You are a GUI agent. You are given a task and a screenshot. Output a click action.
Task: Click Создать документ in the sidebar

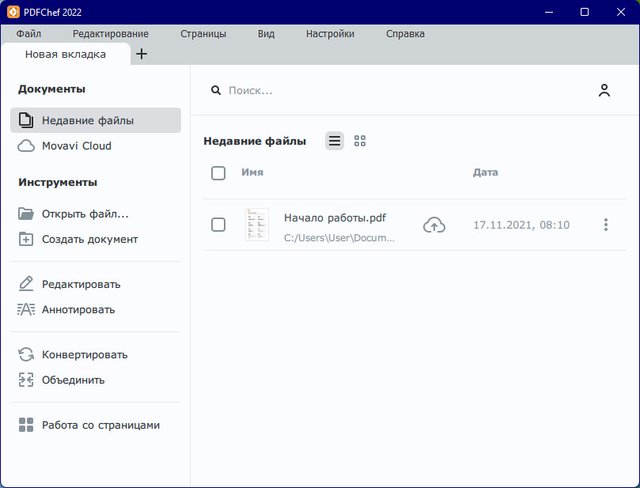point(89,239)
